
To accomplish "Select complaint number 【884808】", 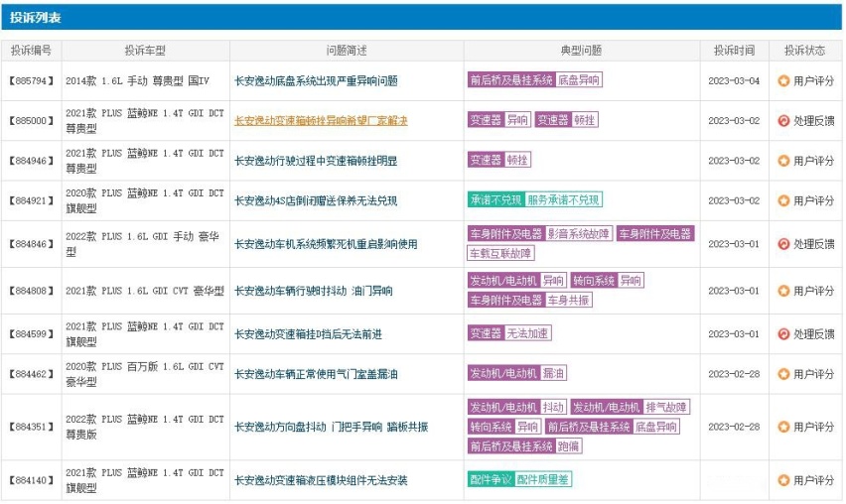I will tap(32, 291).
